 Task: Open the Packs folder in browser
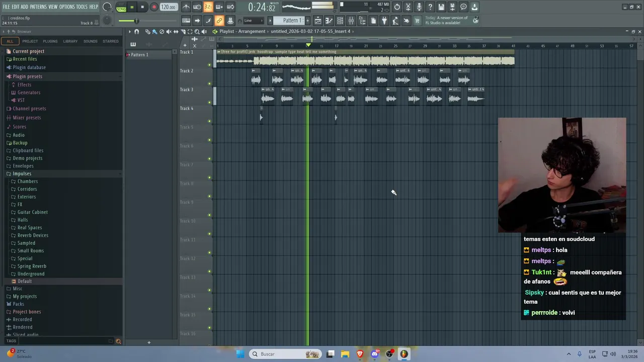(x=18, y=304)
